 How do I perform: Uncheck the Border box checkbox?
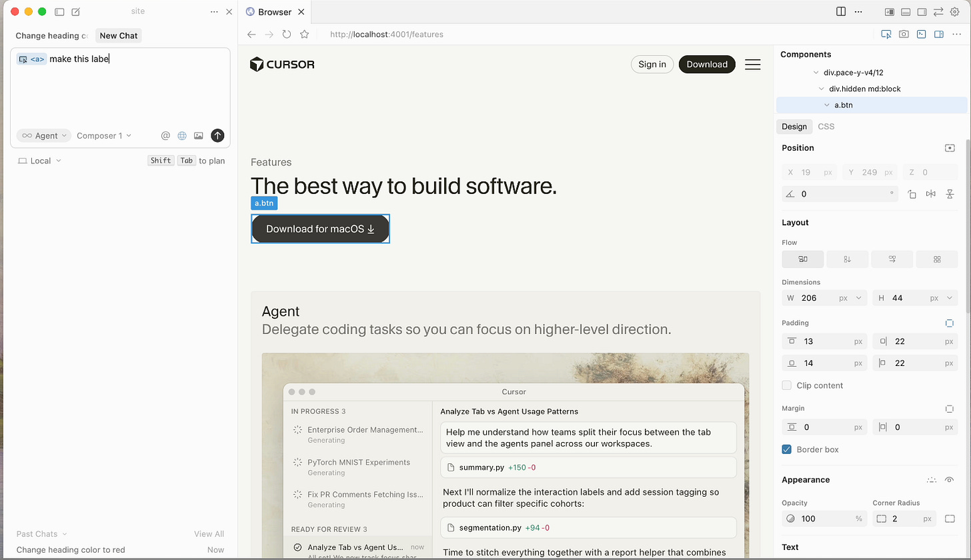coord(787,449)
